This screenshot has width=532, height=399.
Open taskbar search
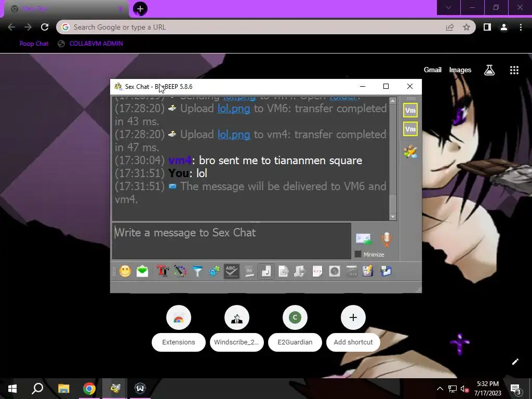(x=37, y=389)
